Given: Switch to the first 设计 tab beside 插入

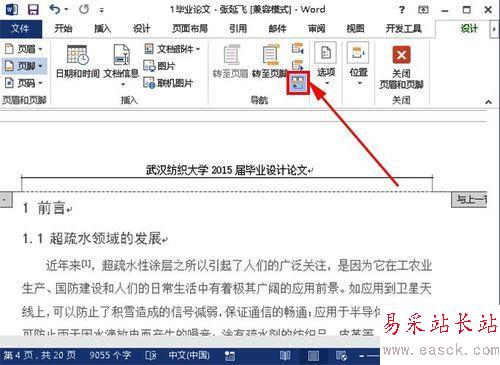Looking at the screenshot, I should click(141, 29).
